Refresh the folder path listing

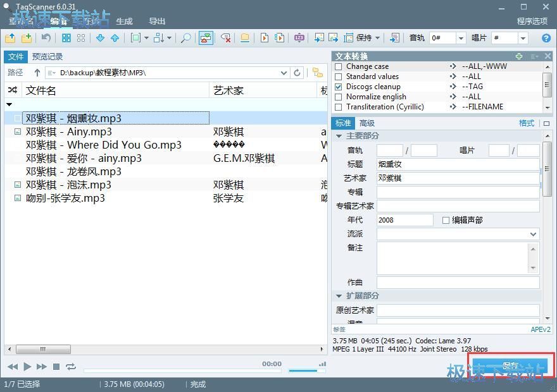(297, 73)
